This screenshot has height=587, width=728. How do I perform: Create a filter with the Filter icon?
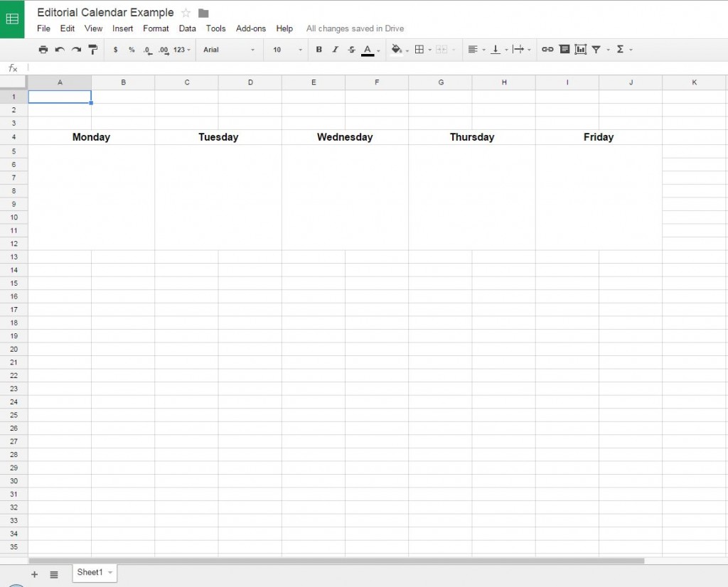point(596,49)
